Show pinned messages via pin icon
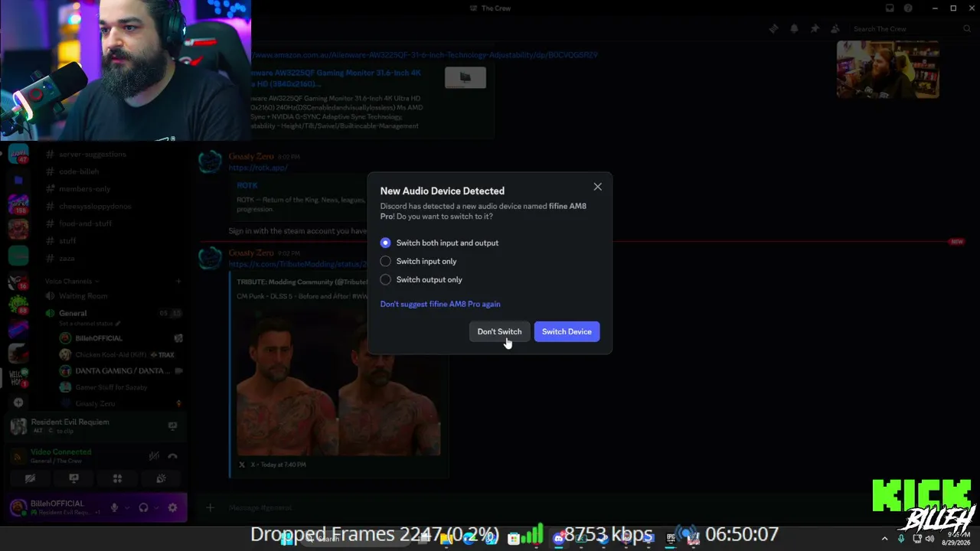Image resolution: width=980 pixels, height=551 pixels. tap(815, 29)
